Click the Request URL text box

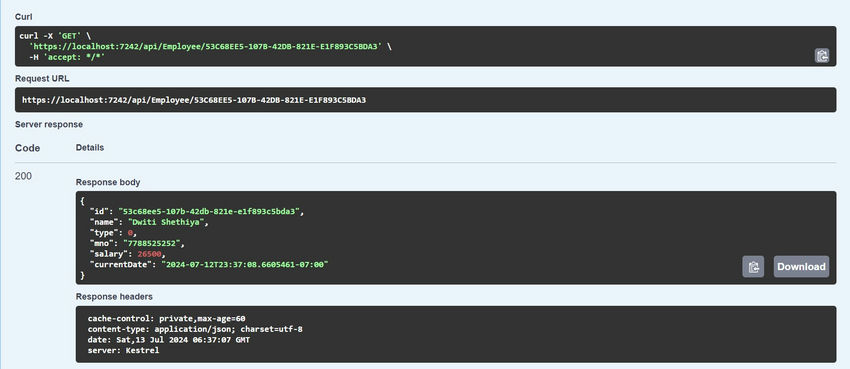point(426,100)
